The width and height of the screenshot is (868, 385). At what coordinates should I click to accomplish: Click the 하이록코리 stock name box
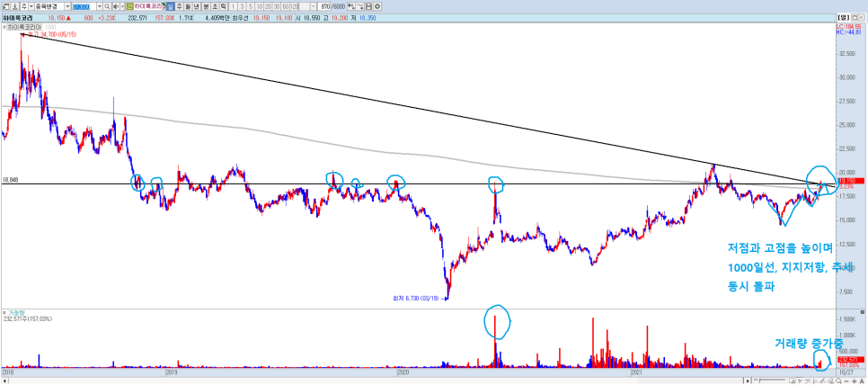click(149, 6)
